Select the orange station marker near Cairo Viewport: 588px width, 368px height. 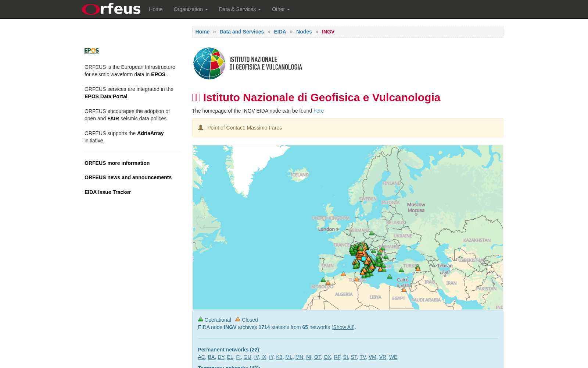[x=404, y=290]
